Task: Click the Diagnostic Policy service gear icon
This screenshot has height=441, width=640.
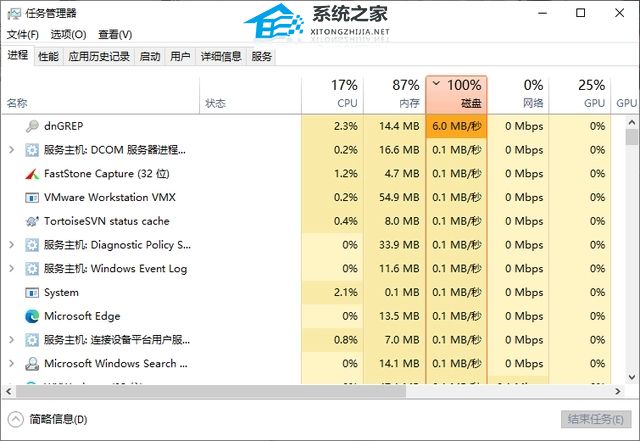Action: [x=32, y=245]
